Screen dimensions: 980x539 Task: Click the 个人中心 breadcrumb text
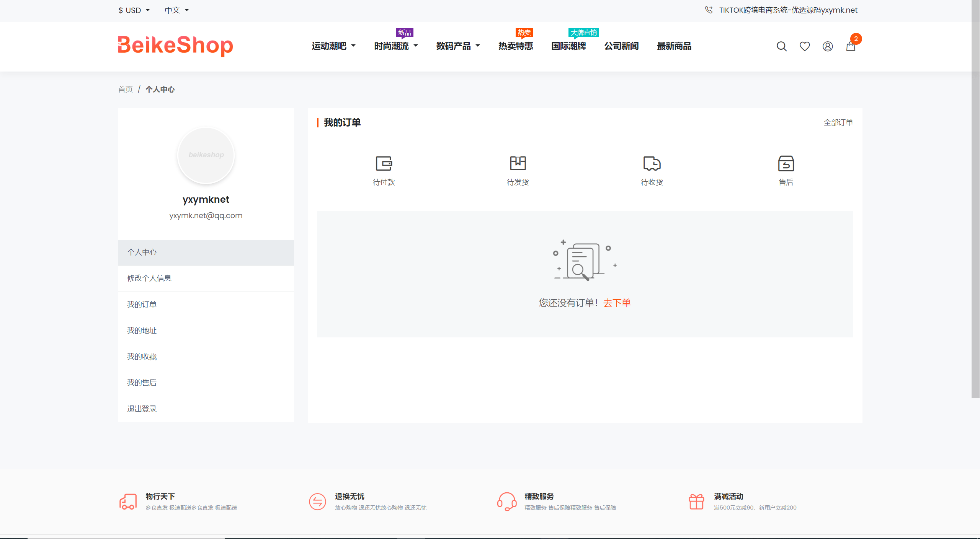click(x=160, y=89)
